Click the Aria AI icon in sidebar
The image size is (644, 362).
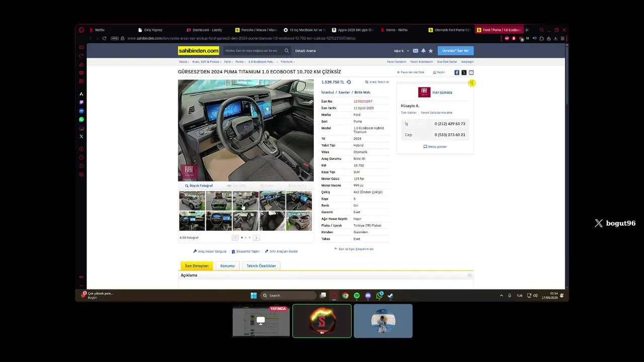[82, 94]
